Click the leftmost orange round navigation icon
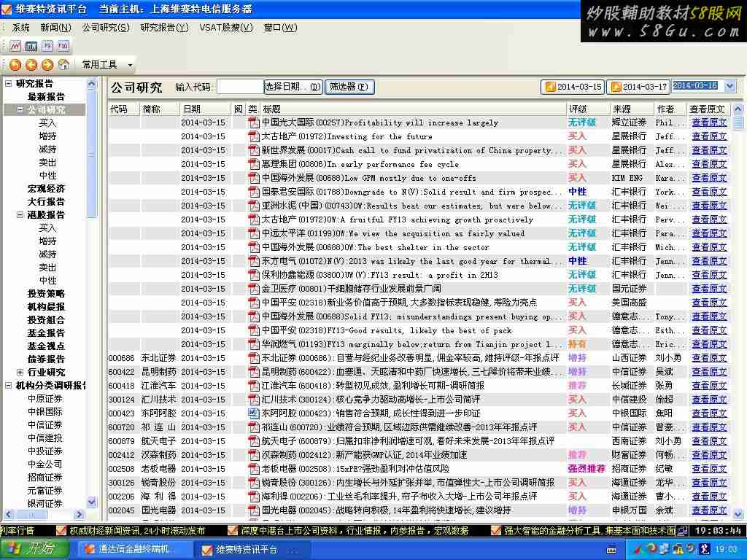Screen dimensions: 747x560 (x=15, y=65)
